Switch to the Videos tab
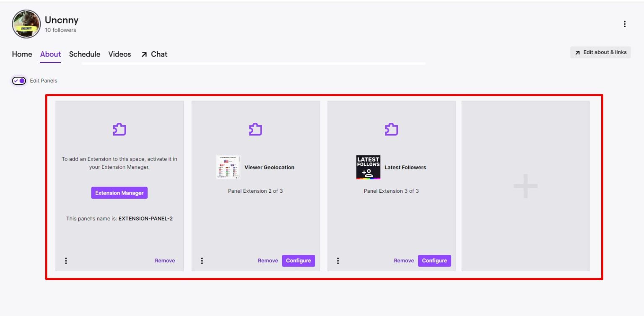Screen dimensions: 644x316 119,54
